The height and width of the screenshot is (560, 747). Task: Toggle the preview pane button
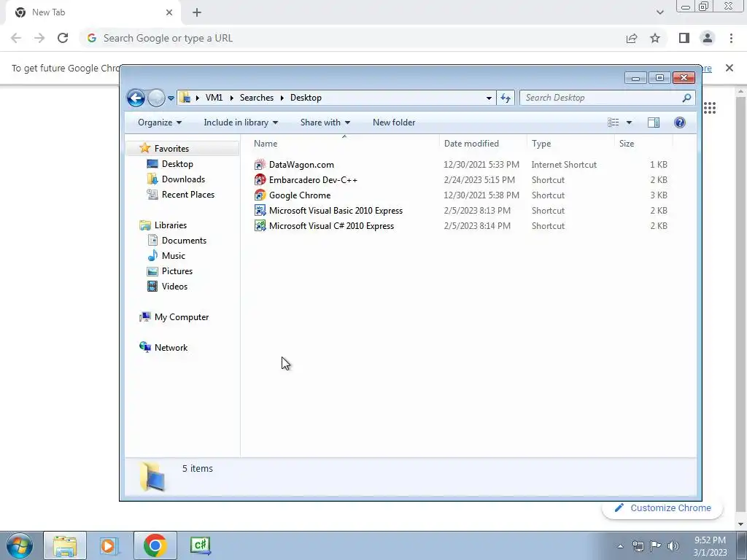(x=654, y=122)
